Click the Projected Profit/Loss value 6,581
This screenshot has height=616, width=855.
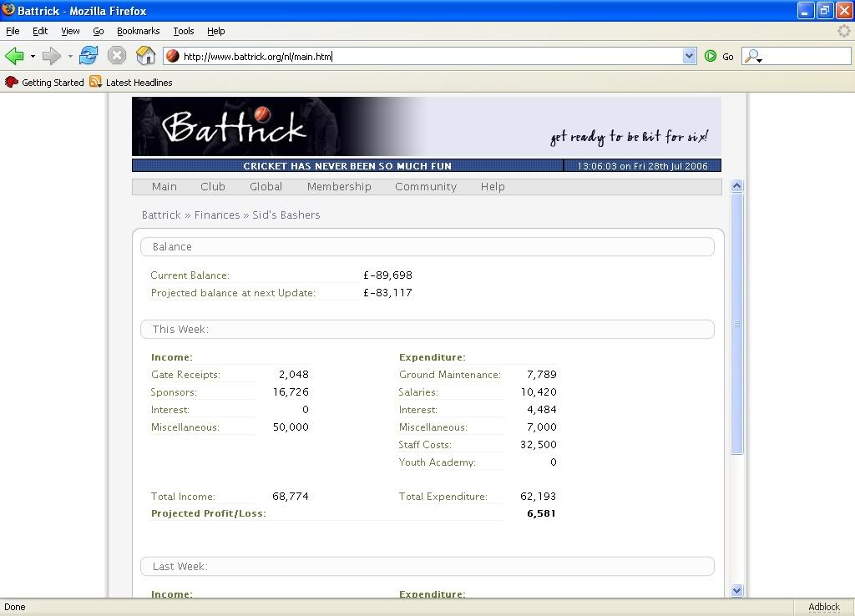541,513
